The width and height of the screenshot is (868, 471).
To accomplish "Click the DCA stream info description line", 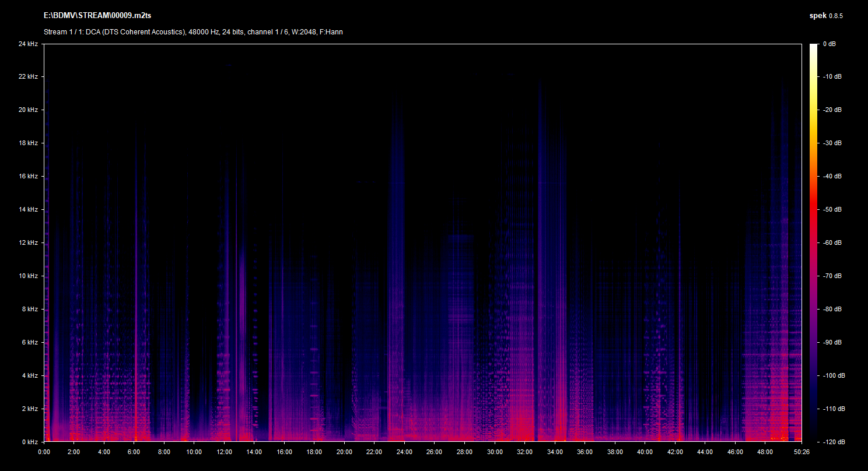I will [x=193, y=32].
